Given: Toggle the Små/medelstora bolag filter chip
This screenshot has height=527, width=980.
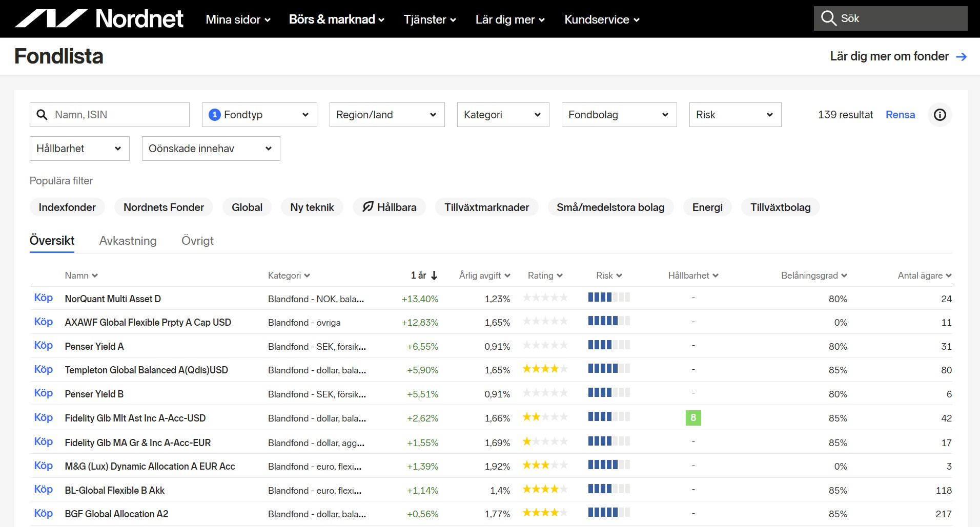Looking at the screenshot, I should pos(610,207).
